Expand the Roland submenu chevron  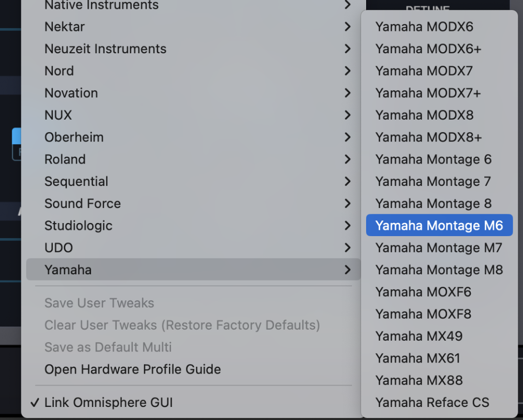[x=348, y=159]
